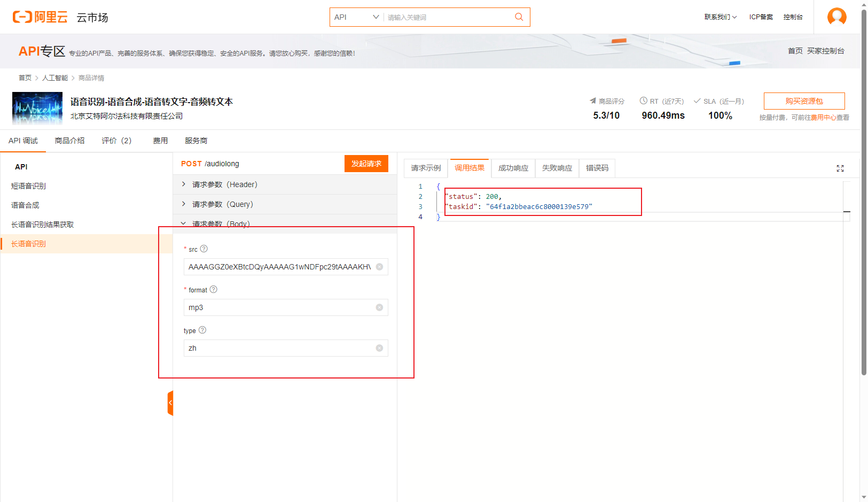
Task: Expand 请求参数 (Header) section
Action: click(285, 184)
